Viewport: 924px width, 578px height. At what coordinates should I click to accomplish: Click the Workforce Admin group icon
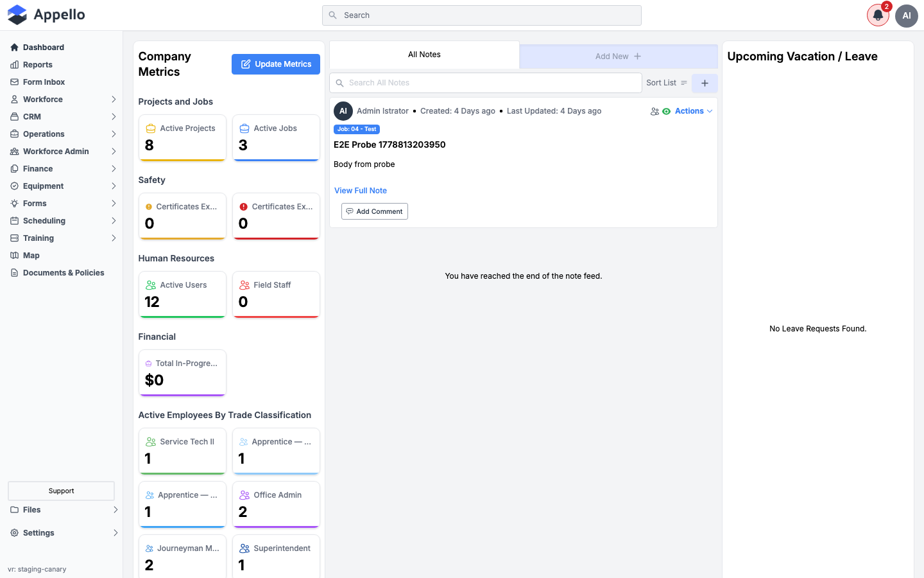[14, 152]
